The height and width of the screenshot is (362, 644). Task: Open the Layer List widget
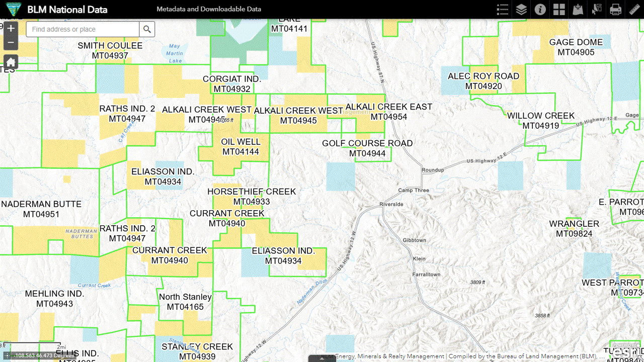coord(521,10)
